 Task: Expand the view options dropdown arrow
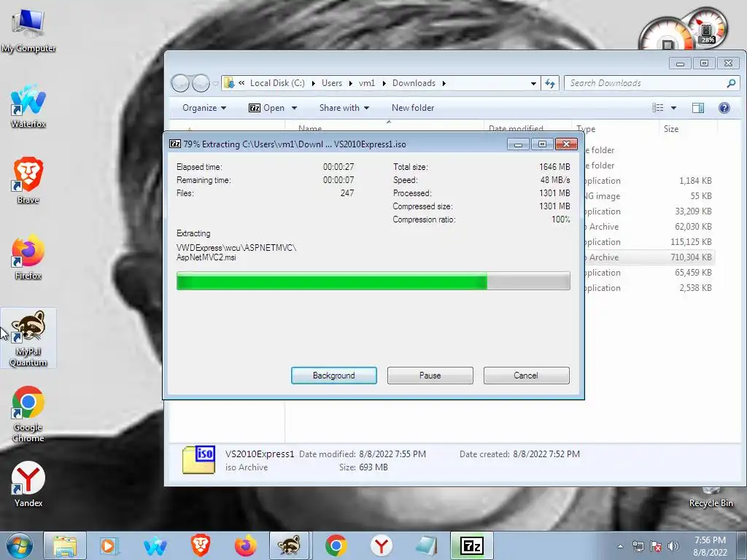point(673,108)
